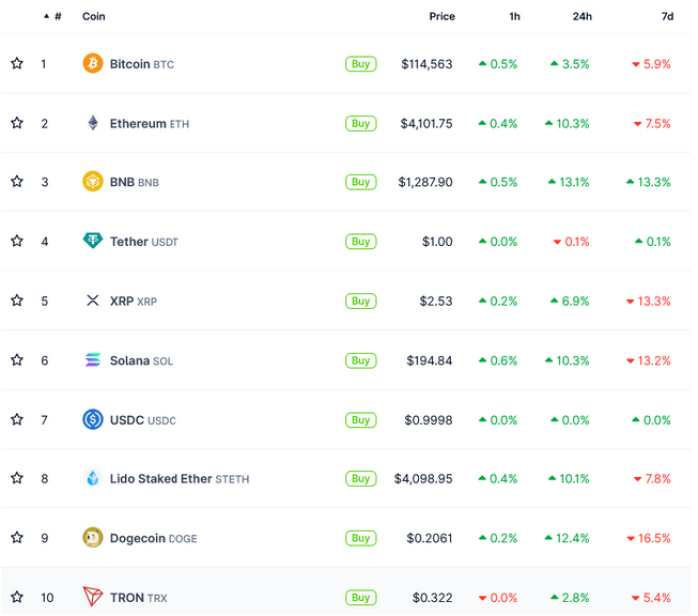The width and height of the screenshot is (698, 616).
Task: Open the XRP coin name link
Action: (121, 301)
